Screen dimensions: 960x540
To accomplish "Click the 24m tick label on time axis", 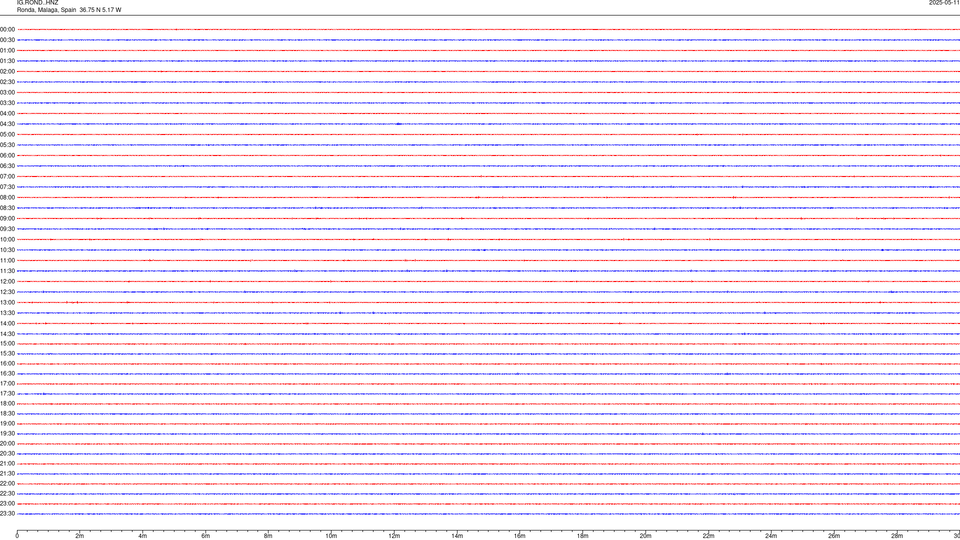I will 771,536.
